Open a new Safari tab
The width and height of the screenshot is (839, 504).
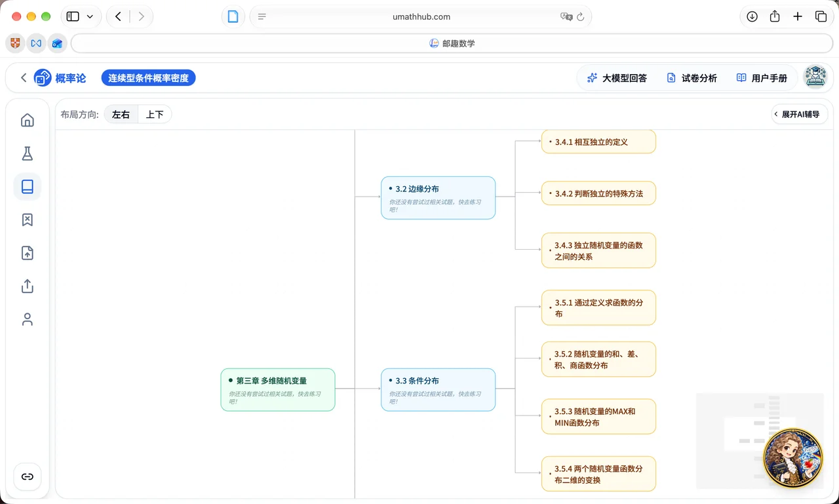coord(798,17)
